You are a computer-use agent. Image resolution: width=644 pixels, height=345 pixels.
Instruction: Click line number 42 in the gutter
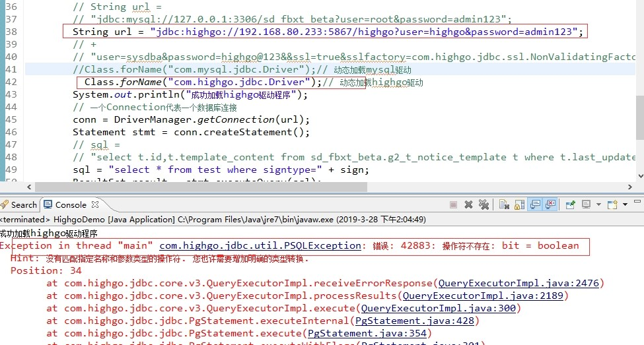coord(11,82)
